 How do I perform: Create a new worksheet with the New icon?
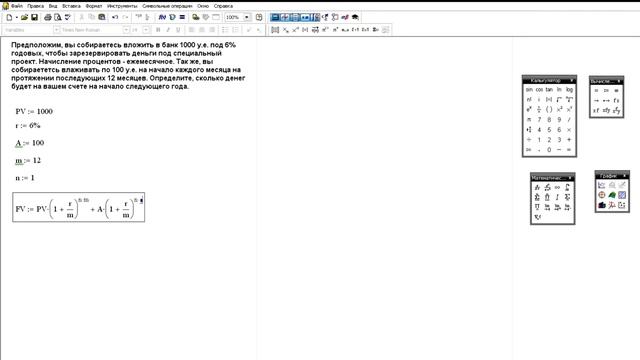point(9,17)
